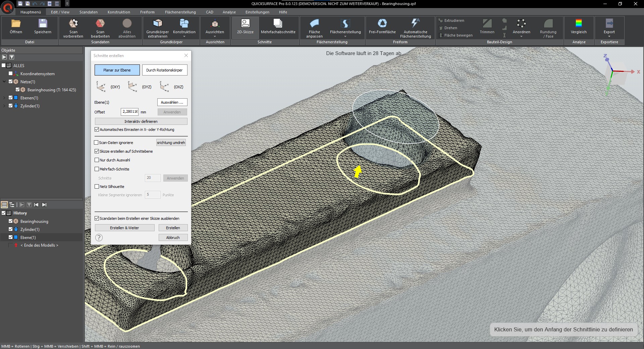This screenshot has height=349, width=644.
Task: Click Interaktiv definieren button
Action: (141, 121)
